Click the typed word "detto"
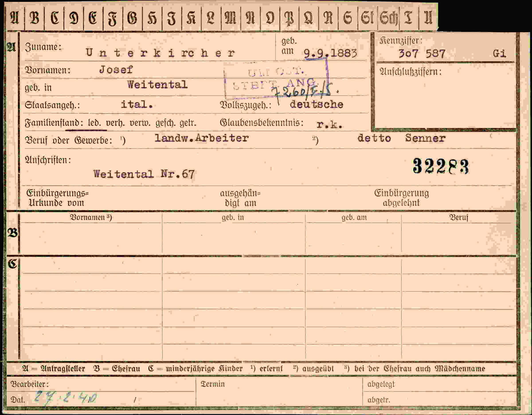Viewport: 532px width, 415px height. 374,138
